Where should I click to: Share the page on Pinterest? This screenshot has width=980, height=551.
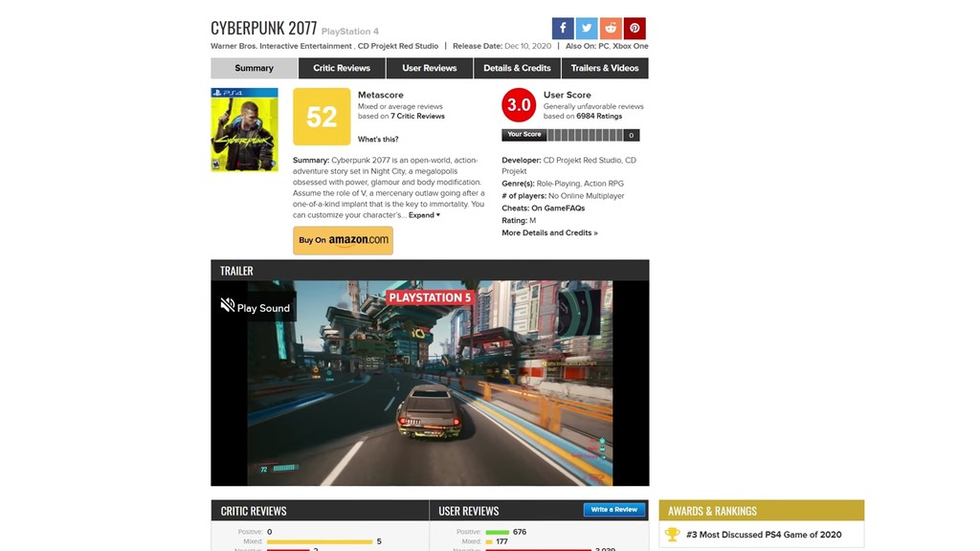635,28
